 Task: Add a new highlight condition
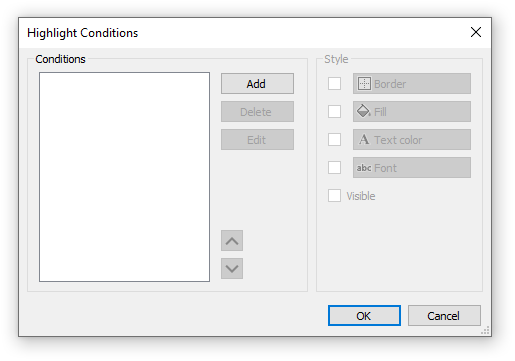coord(257,84)
